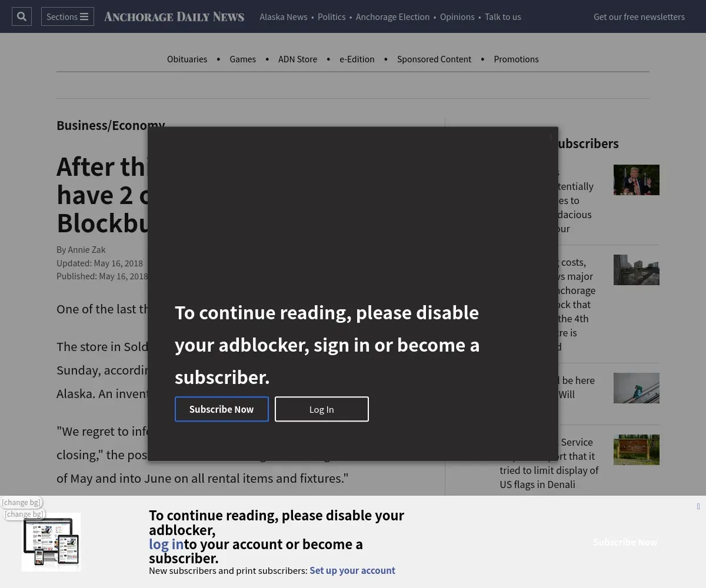Image resolution: width=706 pixels, height=588 pixels.
Task: Open the e-Edition
Action: (357, 59)
